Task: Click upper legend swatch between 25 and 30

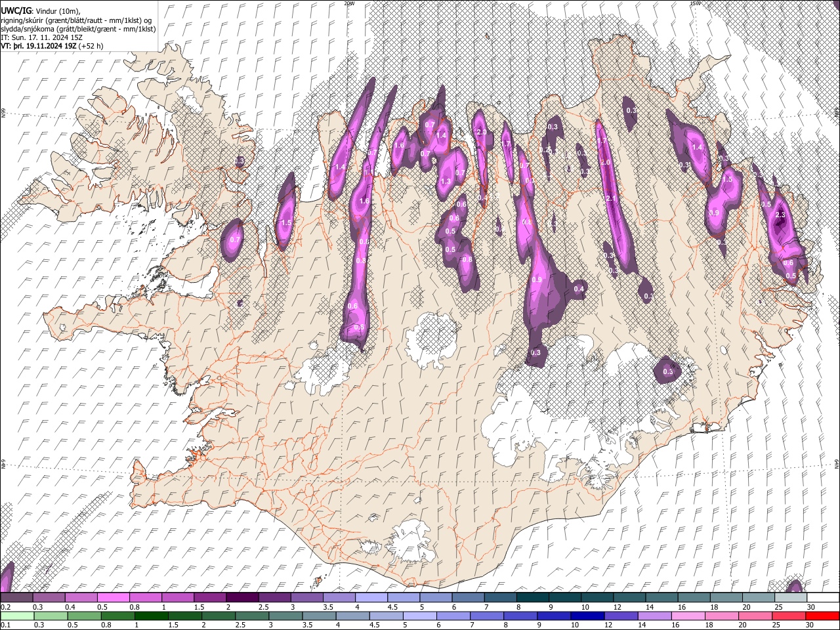Action: 791,597
